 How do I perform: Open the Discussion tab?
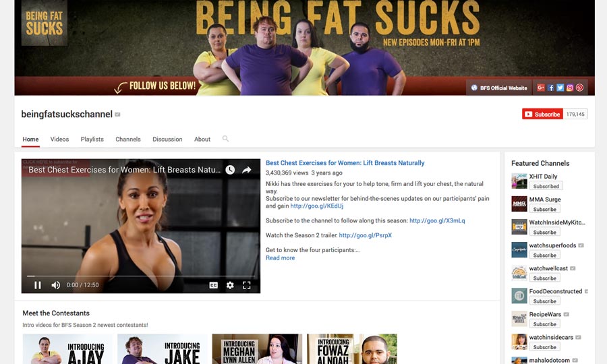click(167, 140)
